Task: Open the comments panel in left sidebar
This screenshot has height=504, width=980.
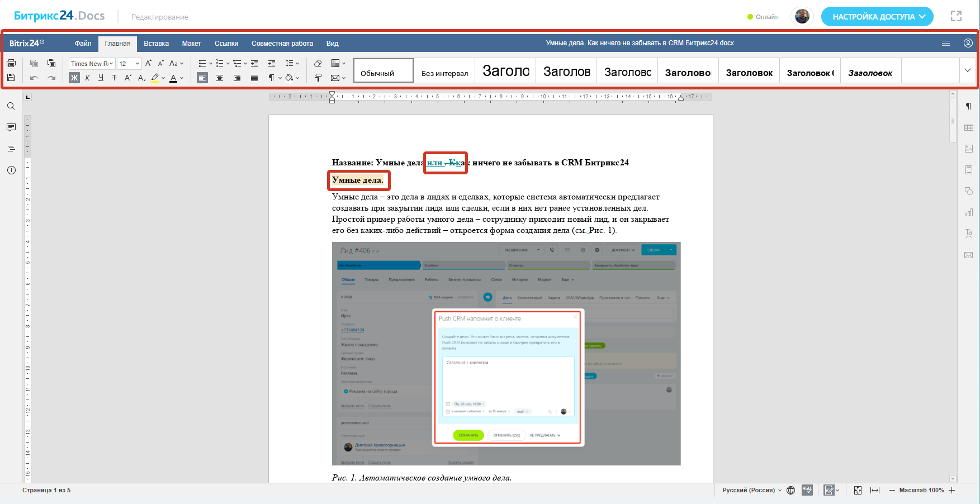Action: tap(11, 127)
